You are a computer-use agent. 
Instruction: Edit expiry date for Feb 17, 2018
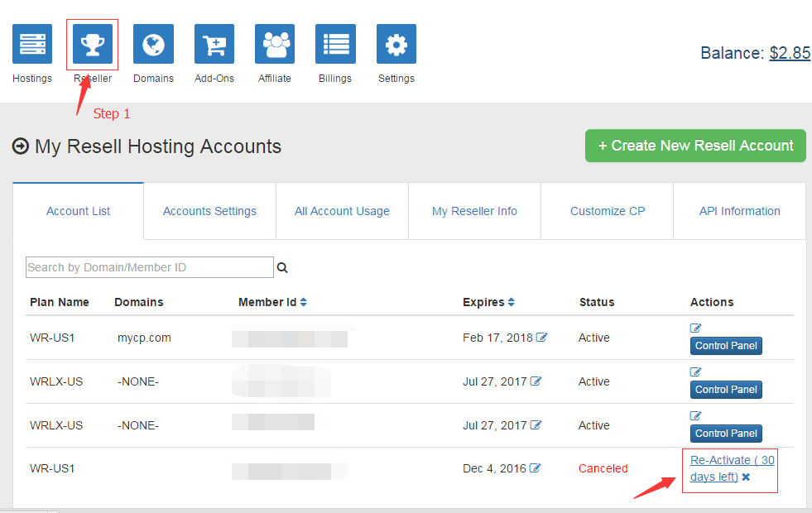541,338
